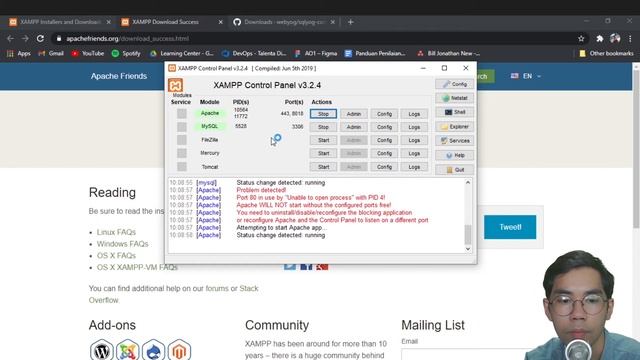Open Chrome three-dot menu
640x360 pixels.
630,38
